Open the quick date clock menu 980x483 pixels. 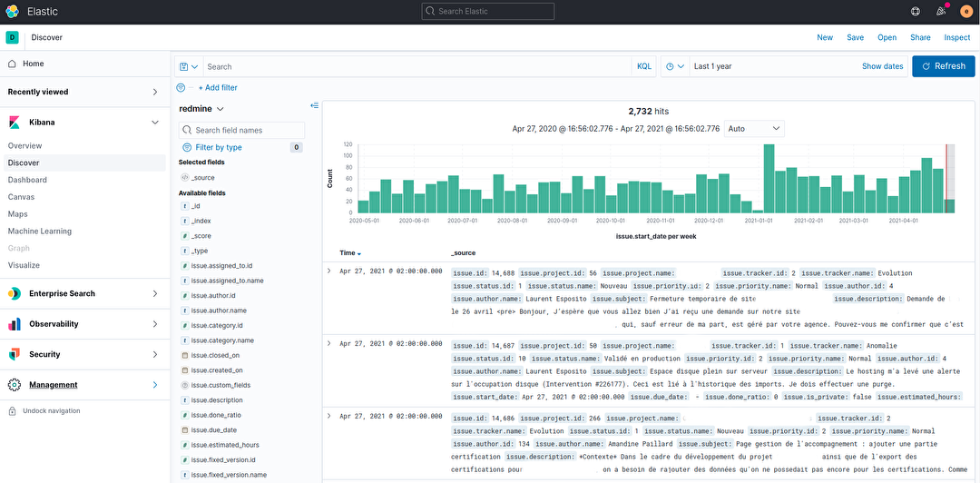[675, 66]
